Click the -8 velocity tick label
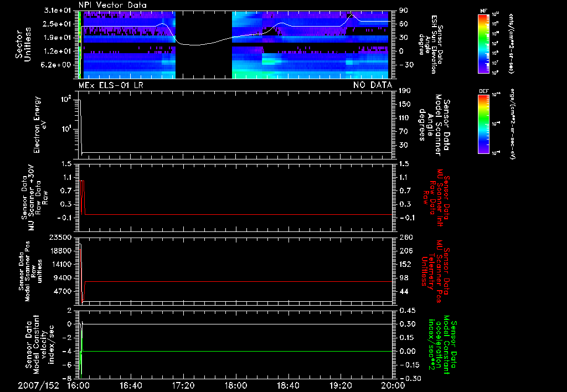Viewport: 567px width, 392px height. click(67, 379)
